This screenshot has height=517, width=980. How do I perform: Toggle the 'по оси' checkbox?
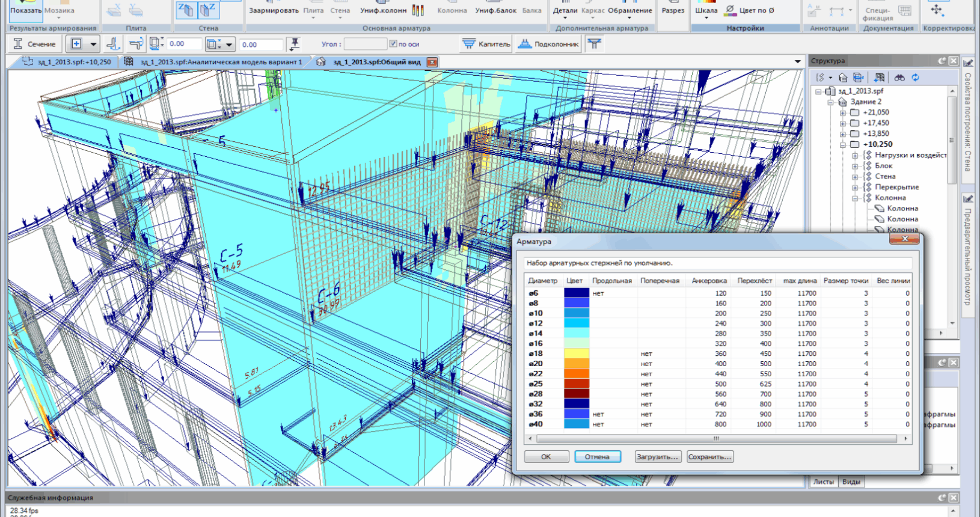click(x=393, y=44)
